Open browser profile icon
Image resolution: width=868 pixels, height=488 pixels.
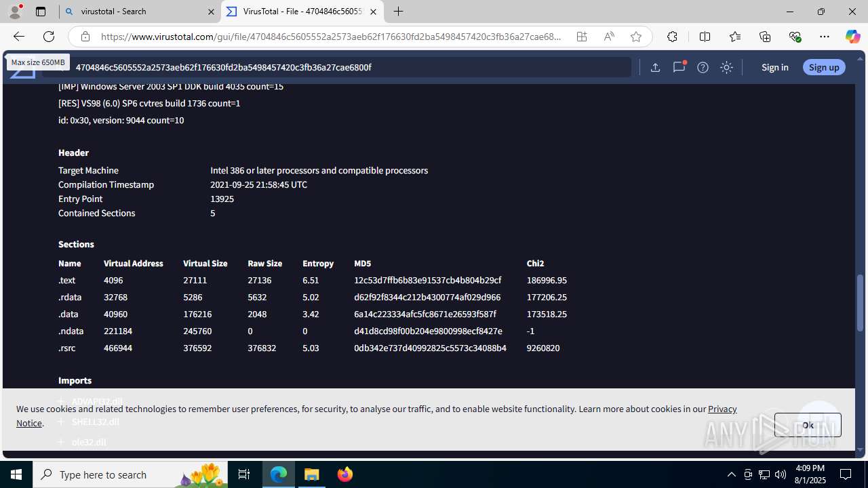click(15, 12)
